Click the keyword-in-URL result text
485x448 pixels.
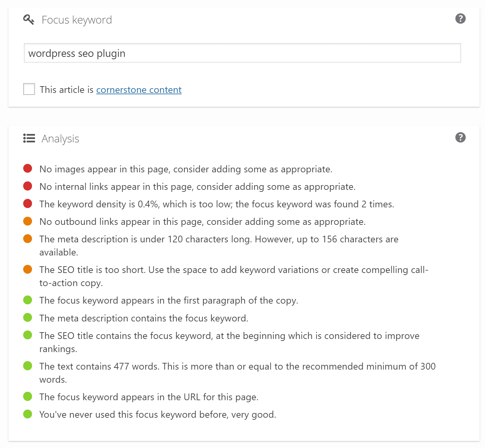coord(149,397)
